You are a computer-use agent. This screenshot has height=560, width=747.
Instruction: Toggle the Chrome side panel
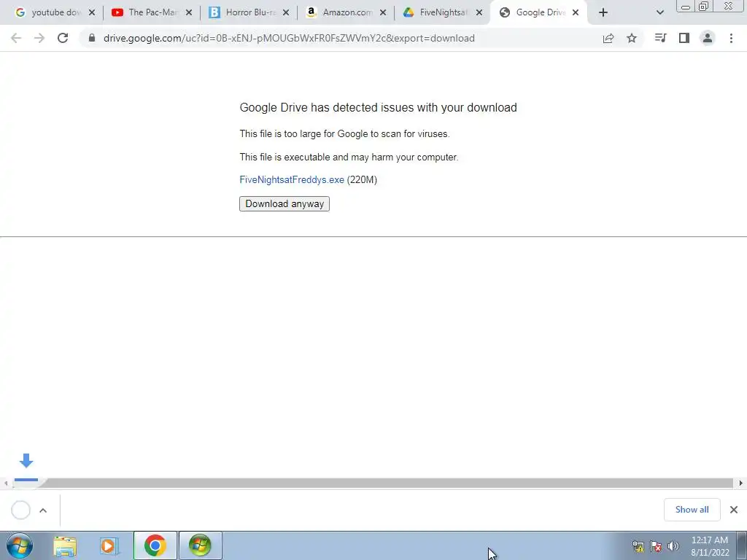(x=684, y=38)
